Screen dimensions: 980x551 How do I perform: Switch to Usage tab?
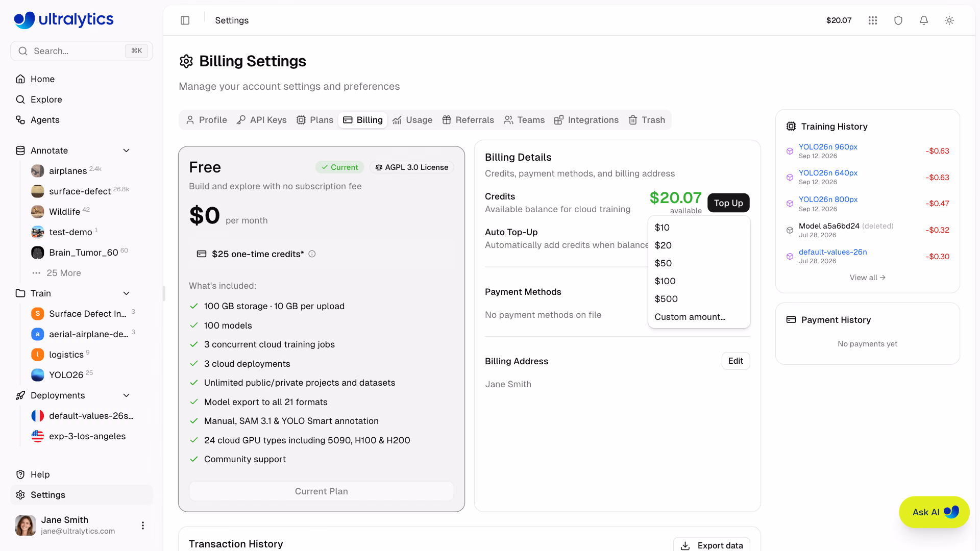[412, 120]
